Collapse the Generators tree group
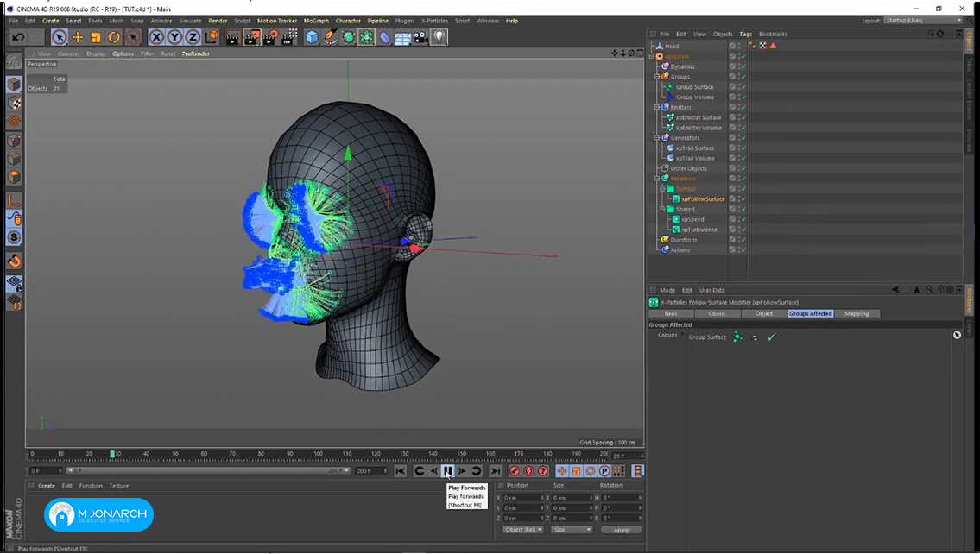980x554 pixels. point(657,138)
